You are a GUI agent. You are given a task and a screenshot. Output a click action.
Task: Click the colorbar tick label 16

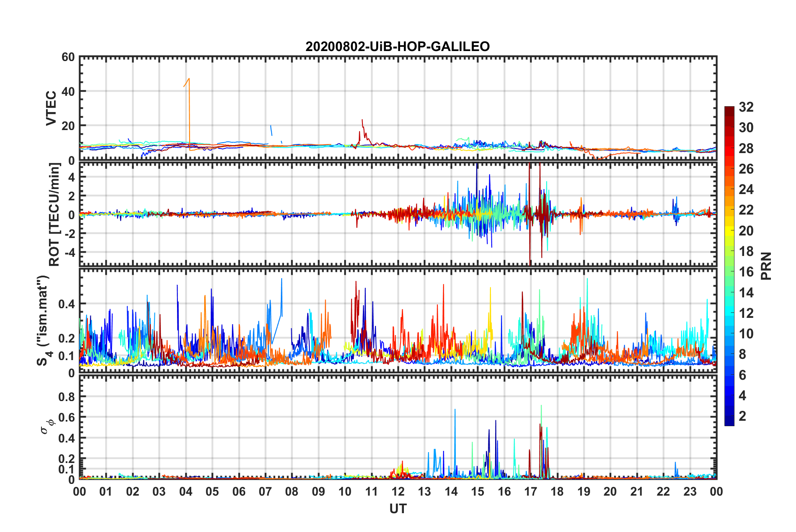point(746,272)
